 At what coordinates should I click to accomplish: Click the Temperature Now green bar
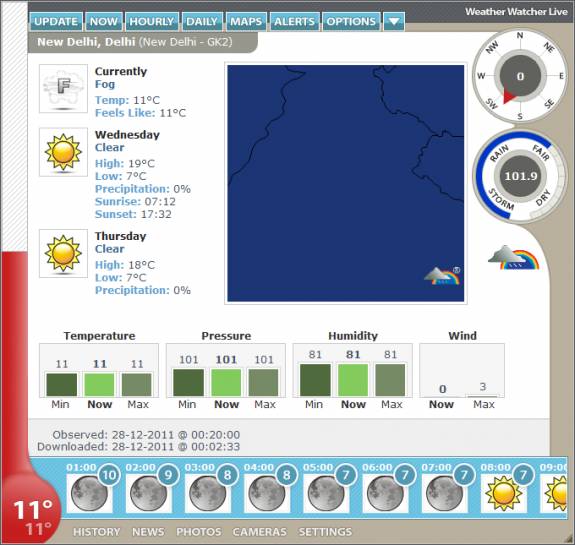click(99, 384)
